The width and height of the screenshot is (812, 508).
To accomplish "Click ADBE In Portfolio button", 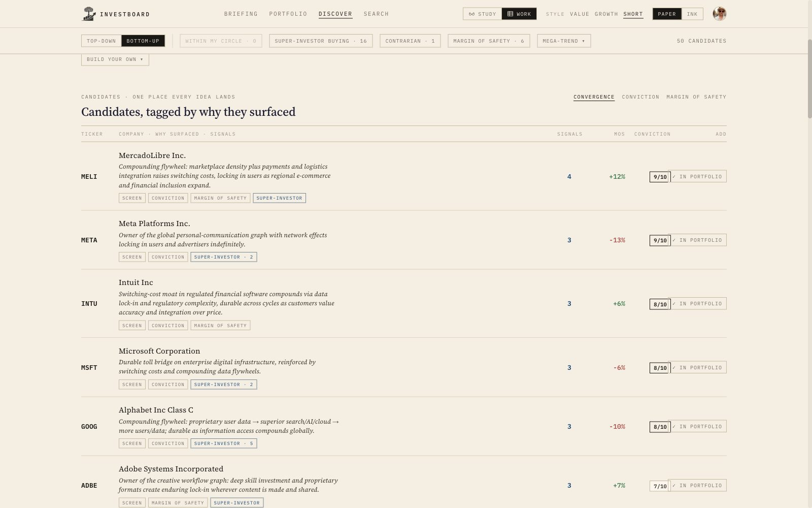I will [x=698, y=485].
